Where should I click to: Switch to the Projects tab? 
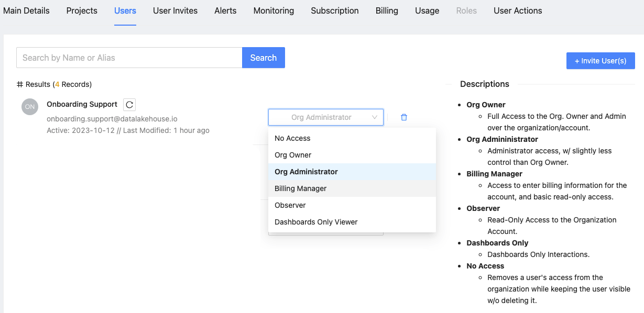click(x=82, y=10)
